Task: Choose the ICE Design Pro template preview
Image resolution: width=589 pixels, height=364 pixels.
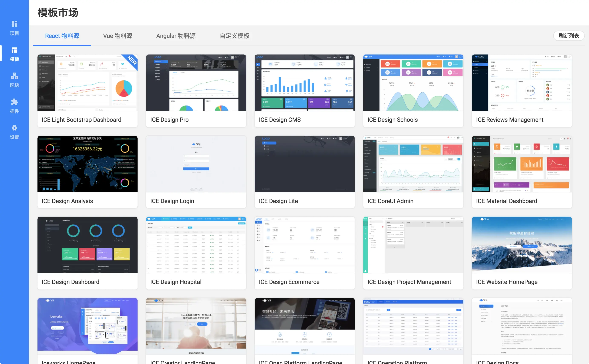Action: pyautogui.click(x=196, y=83)
